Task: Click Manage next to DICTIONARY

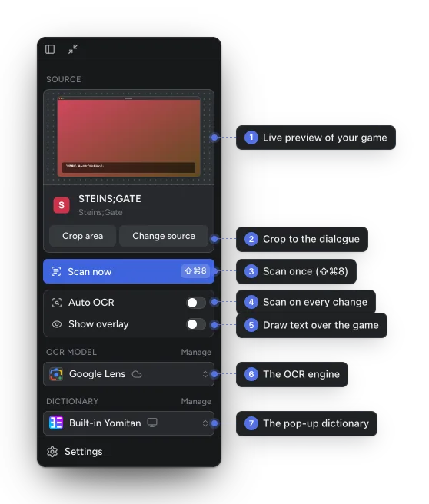Action: (x=196, y=401)
